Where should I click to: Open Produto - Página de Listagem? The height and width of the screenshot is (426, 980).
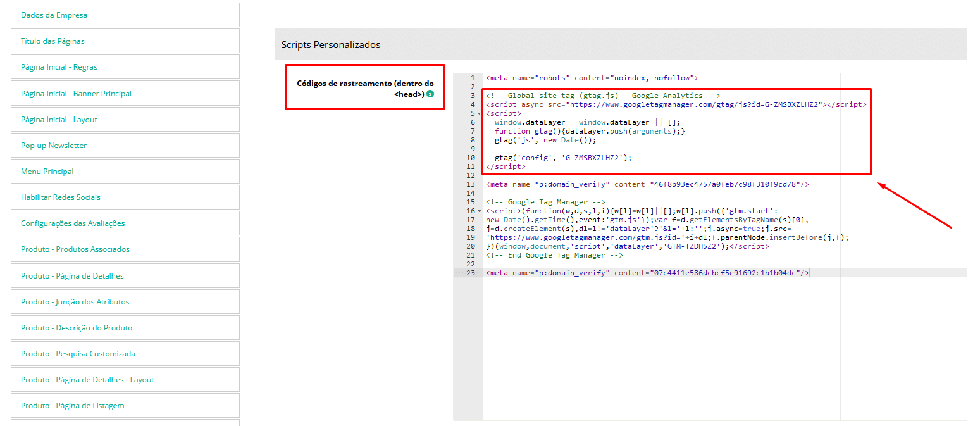(x=125, y=405)
